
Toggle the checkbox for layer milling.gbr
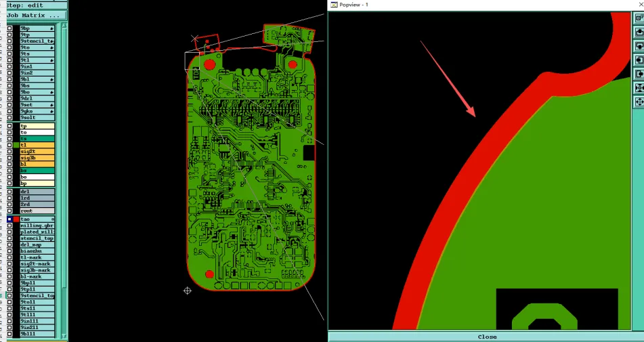[9, 226]
